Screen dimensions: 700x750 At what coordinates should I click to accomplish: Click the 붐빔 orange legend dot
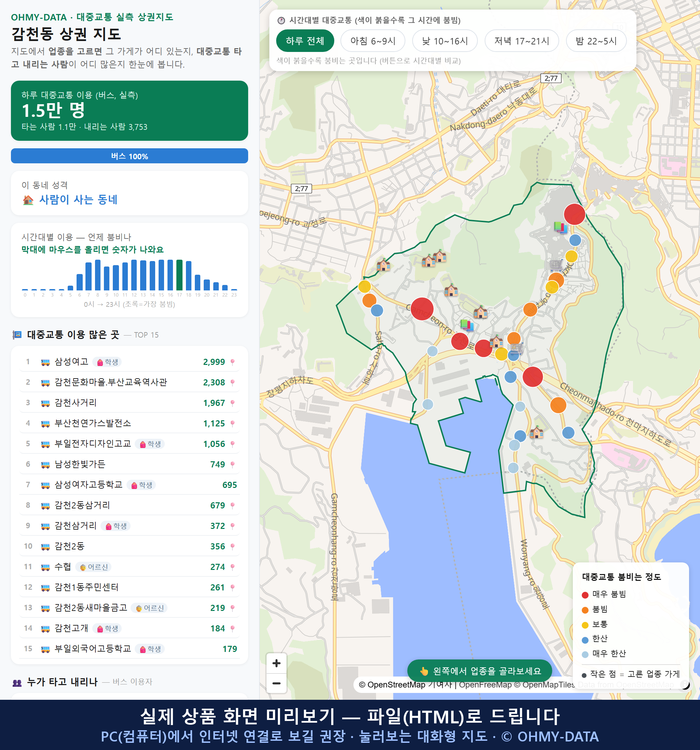click(x=585, y=610)
